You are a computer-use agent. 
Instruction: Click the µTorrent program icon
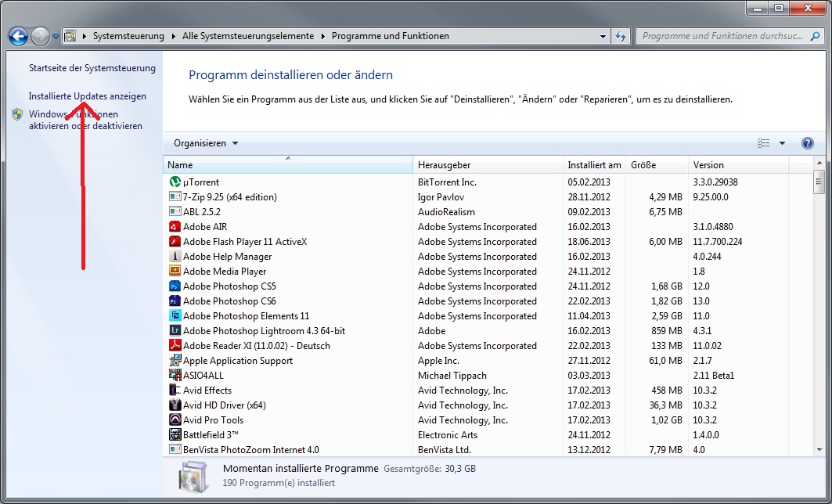[175, 182]
